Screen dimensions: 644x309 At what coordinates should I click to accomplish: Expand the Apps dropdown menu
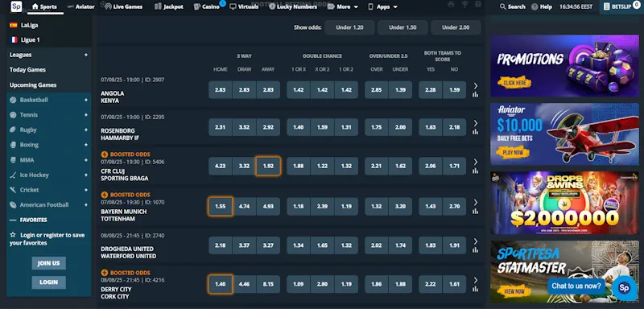click(382, 6)
